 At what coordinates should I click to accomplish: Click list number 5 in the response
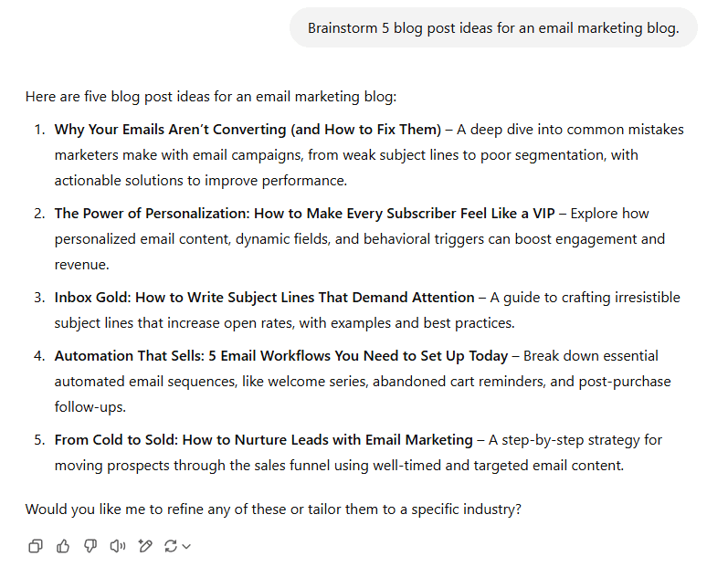(39, 440)
